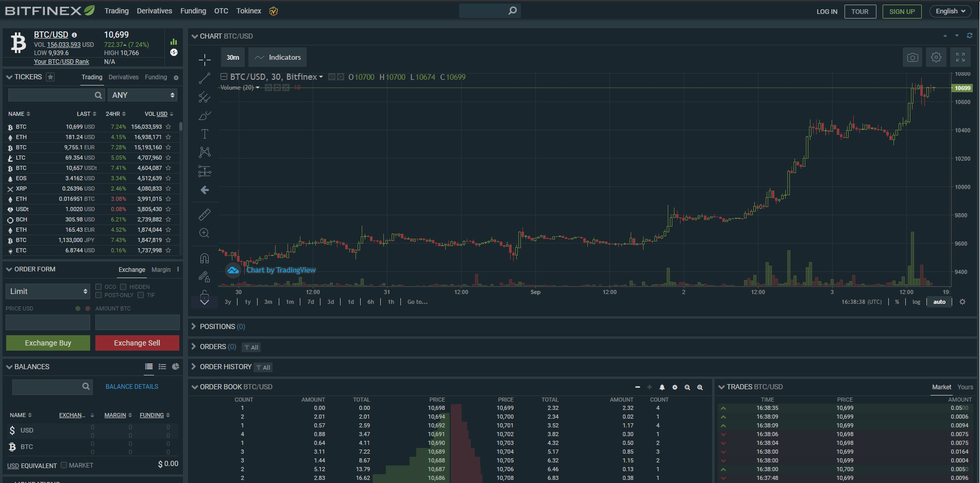Toggle percent scale on chart

(897, 302)
